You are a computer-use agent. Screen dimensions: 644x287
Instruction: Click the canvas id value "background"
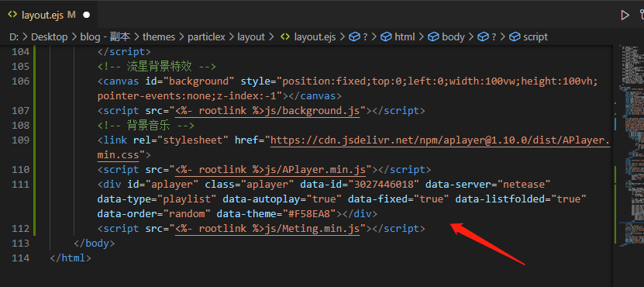[x=199, y=81]
